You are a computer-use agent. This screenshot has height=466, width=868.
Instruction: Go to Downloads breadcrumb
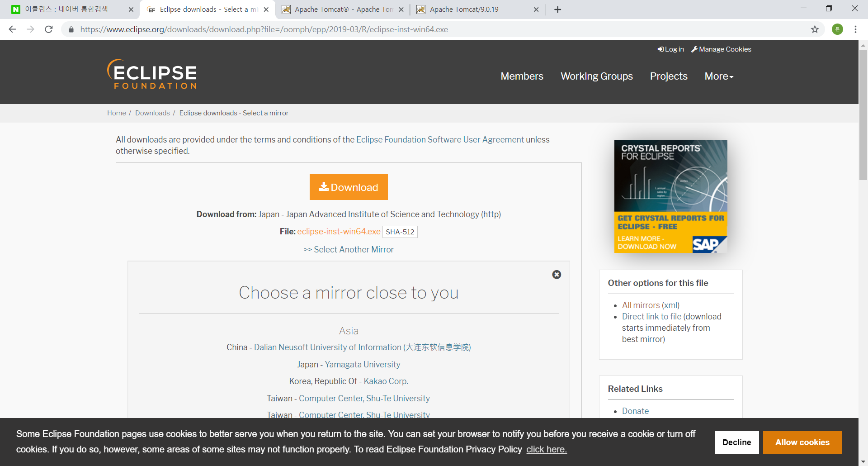pos(152,113)
